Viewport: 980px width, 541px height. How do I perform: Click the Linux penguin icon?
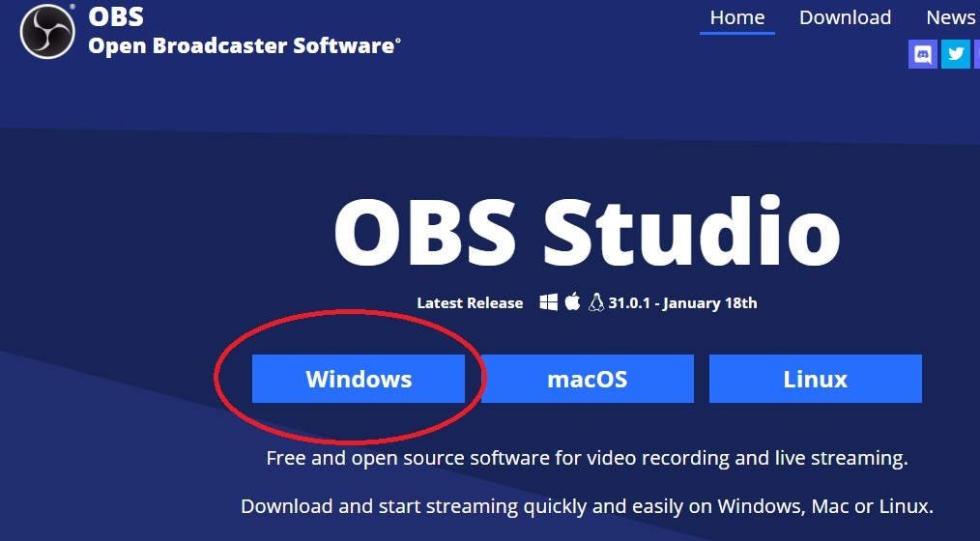coord(596,303)
